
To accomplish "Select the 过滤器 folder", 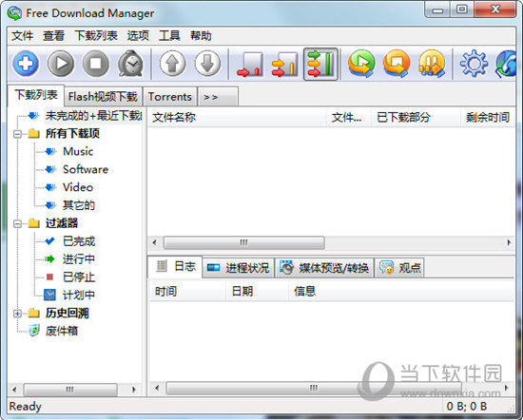I will 62,223.
